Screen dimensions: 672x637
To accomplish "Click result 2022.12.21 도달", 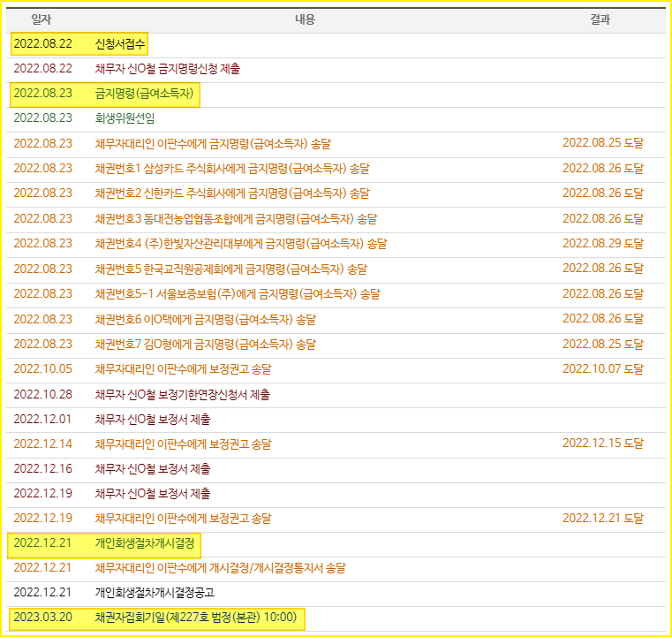I will pyautogui.click(x=603, y=519).
